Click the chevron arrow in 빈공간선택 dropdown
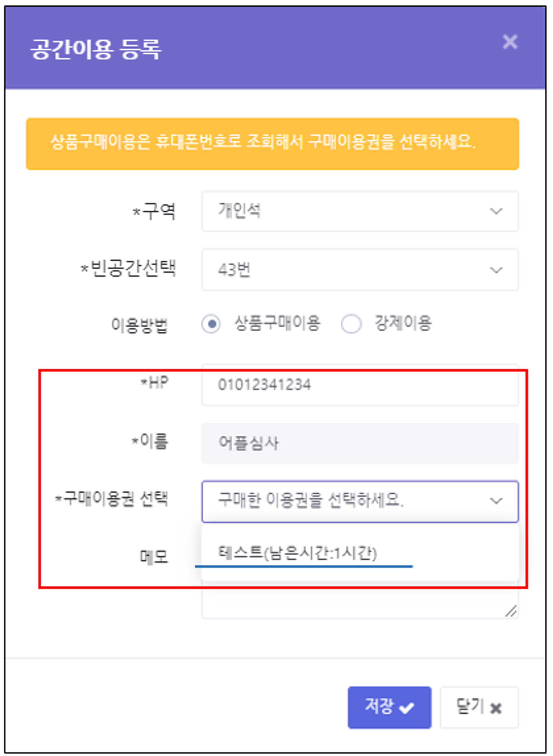553x756 pixels. 496,270
